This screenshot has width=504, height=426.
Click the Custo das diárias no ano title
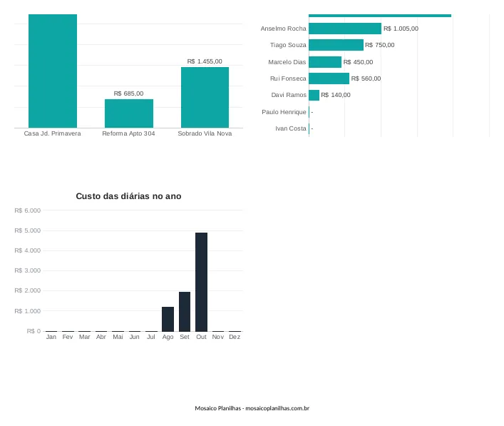point(128,196)
